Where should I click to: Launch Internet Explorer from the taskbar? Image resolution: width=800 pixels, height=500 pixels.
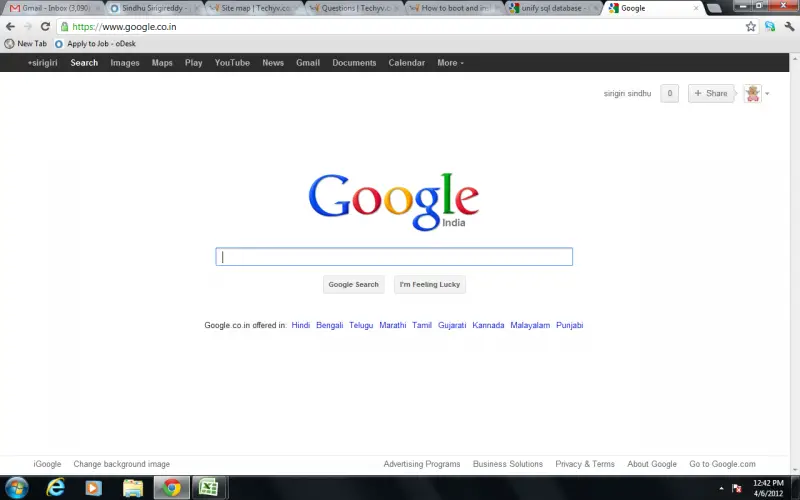tap(55, 488)
